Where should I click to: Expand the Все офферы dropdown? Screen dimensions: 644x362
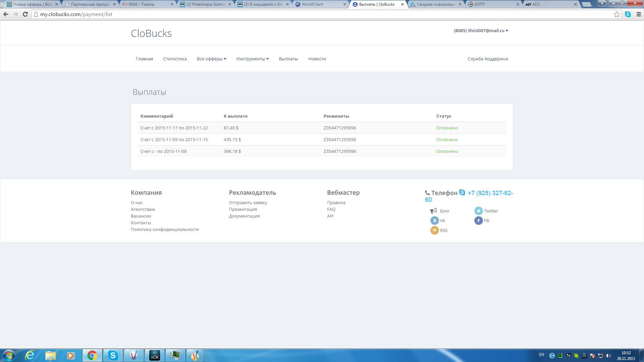tap(211, 59)
